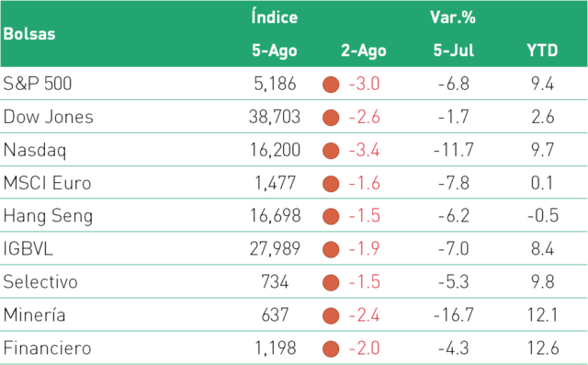This screenshot has width=588, height=365.
Task: Click the red dot in Minería row
Action: tap(331, 315)
